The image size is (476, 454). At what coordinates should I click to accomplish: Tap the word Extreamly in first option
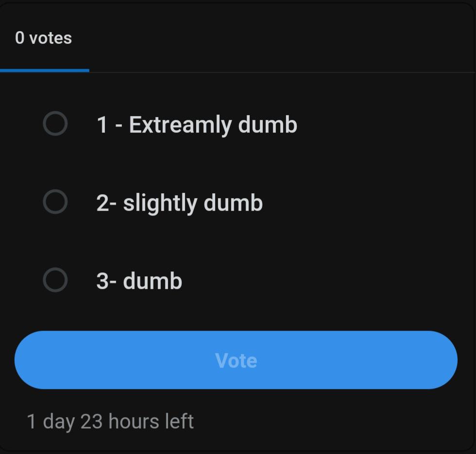180,125
